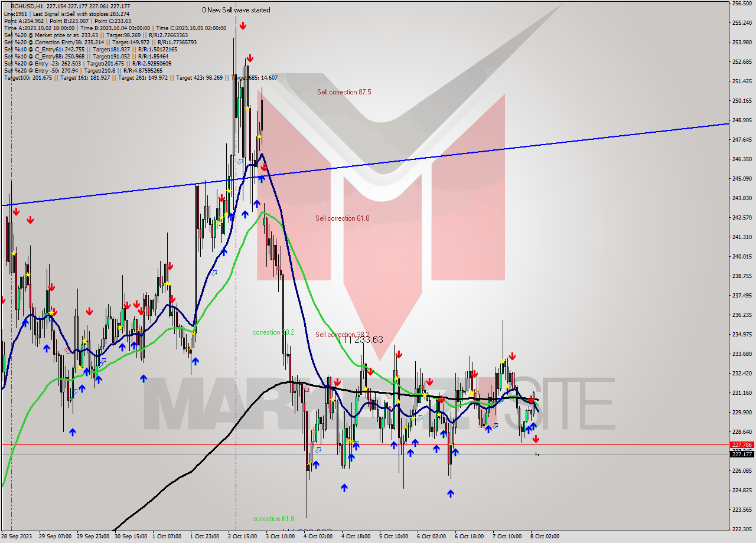Click the '7 Oct 10:00' time label
756x543 pixels.
click(507, 537)
